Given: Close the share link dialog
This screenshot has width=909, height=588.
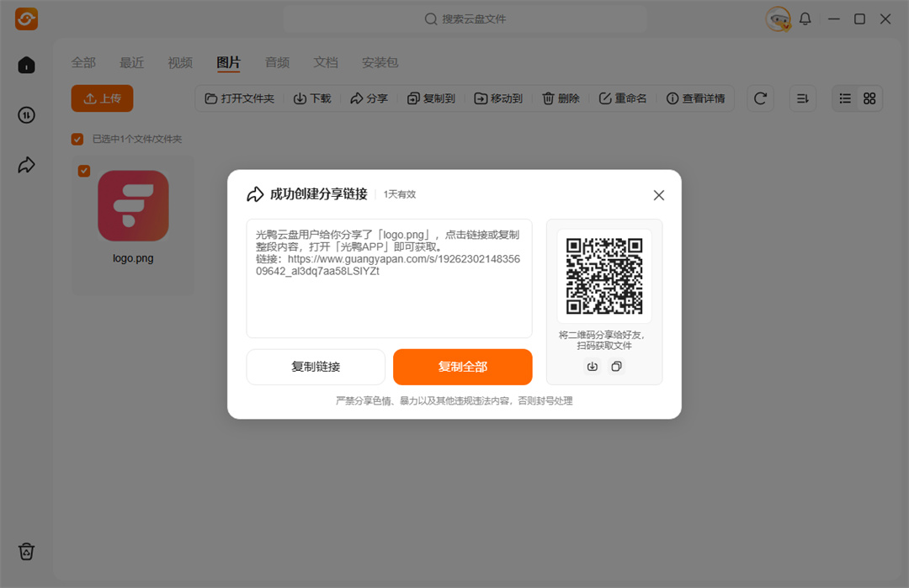Looking at the screenshot, I should [x=658, y=195].
